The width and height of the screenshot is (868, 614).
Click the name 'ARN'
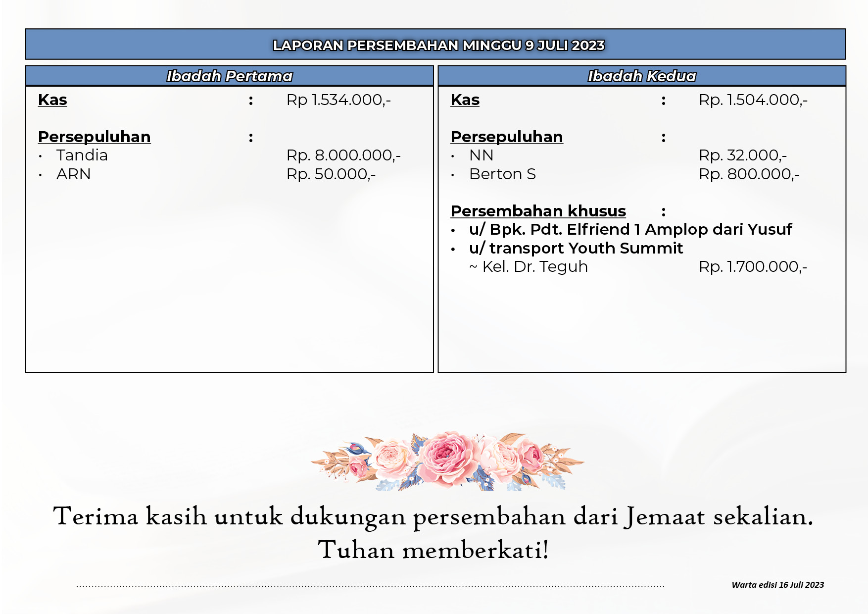coord(74,174)
